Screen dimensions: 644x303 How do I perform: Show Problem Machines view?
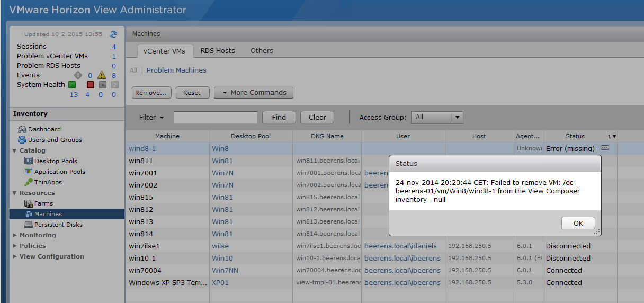point(176,70)
